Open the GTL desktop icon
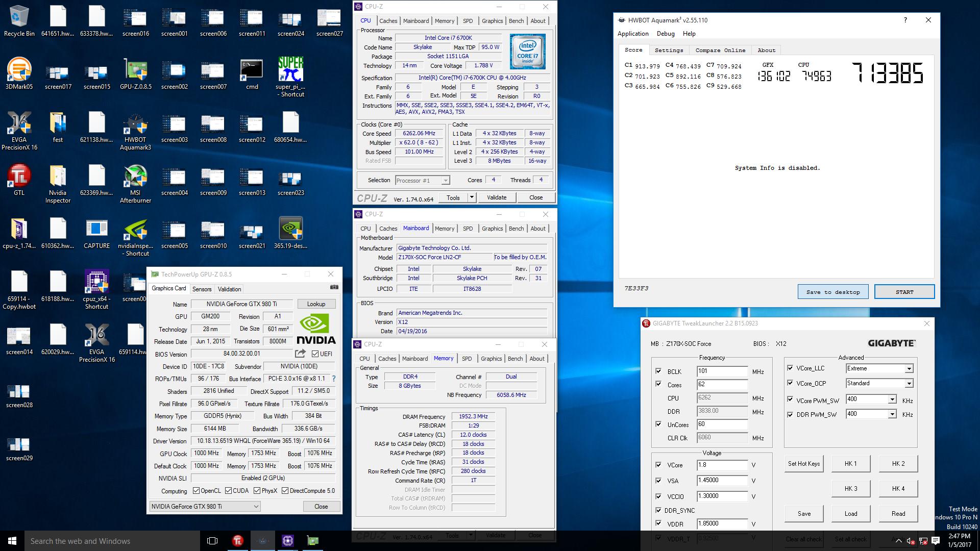 (x=19, y=181)
